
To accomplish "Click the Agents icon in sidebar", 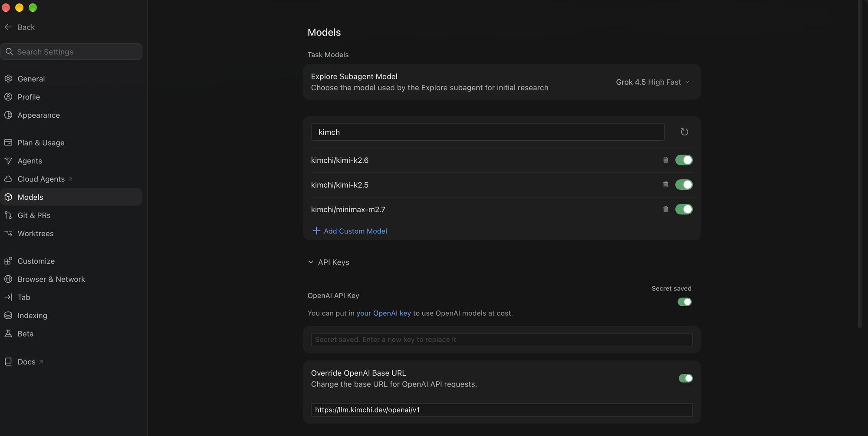I will coord(8,161).
